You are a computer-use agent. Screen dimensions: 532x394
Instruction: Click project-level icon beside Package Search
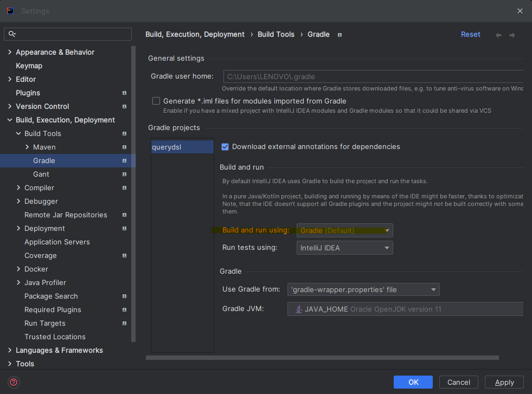(x=125, y=296)
